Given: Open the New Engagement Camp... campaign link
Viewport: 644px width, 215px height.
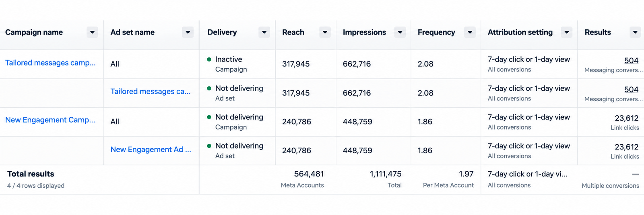Looking at the screenshot, I should pyautogui.click(x=50, y=120).
